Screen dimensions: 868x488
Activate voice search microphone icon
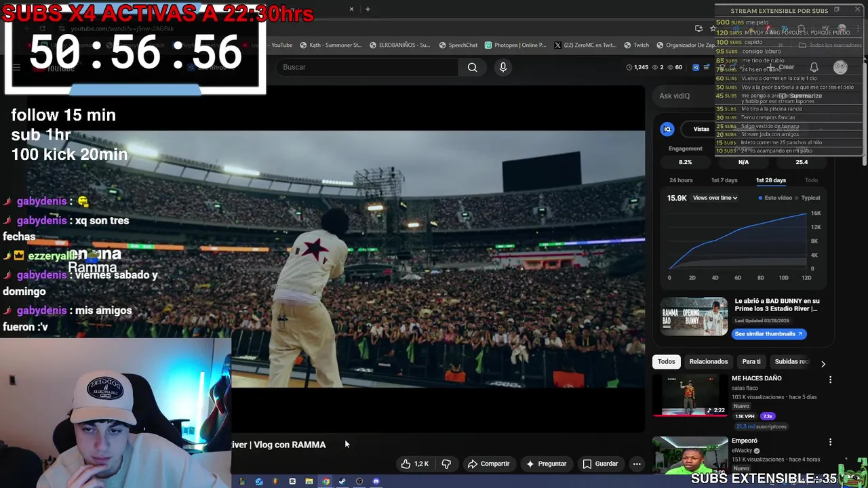(x=502, y=67)
